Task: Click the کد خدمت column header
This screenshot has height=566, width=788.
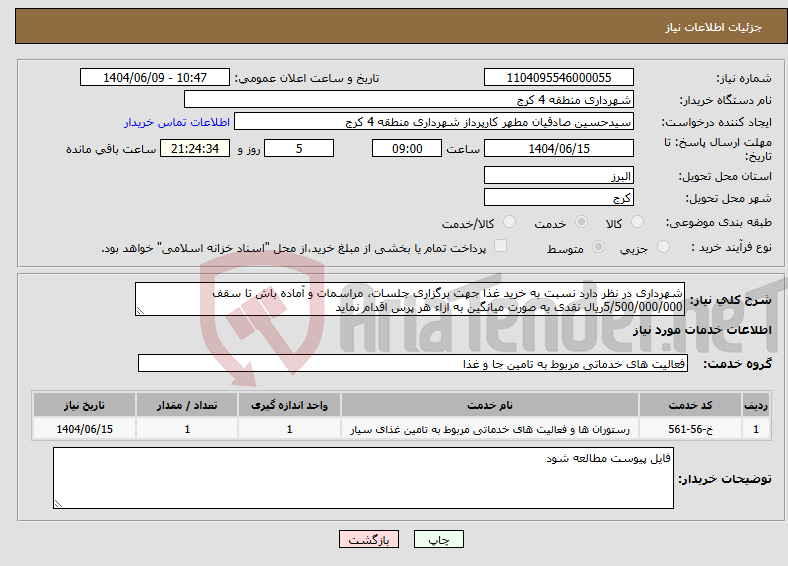Action: [x=691, y=405]
